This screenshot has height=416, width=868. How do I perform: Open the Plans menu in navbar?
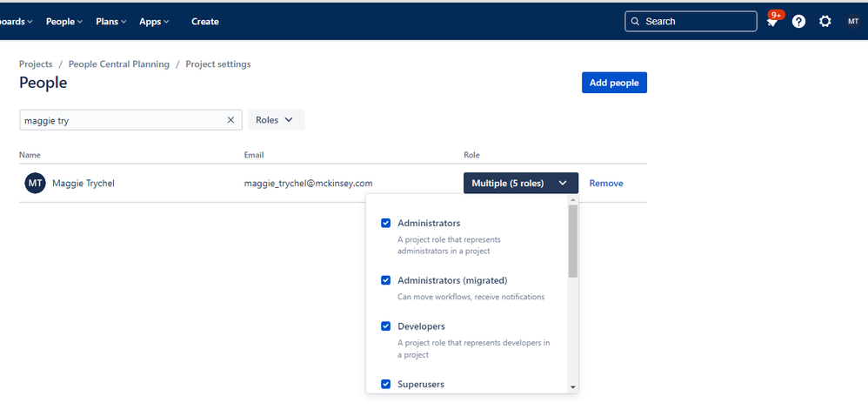[110, 22]
